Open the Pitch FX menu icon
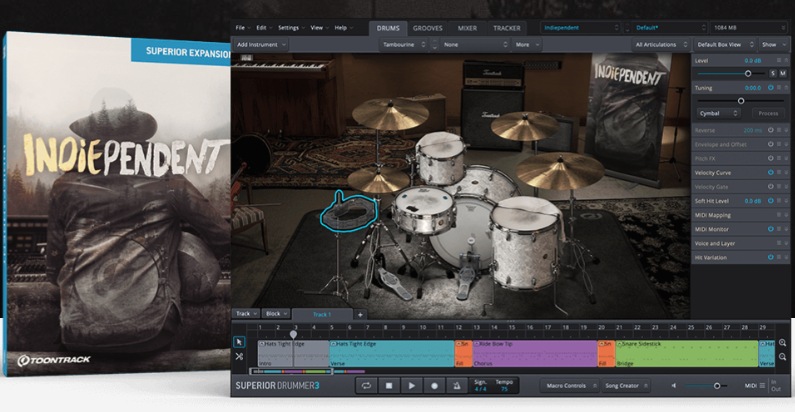Screen dimensions: 795x412 pos(779,159)
